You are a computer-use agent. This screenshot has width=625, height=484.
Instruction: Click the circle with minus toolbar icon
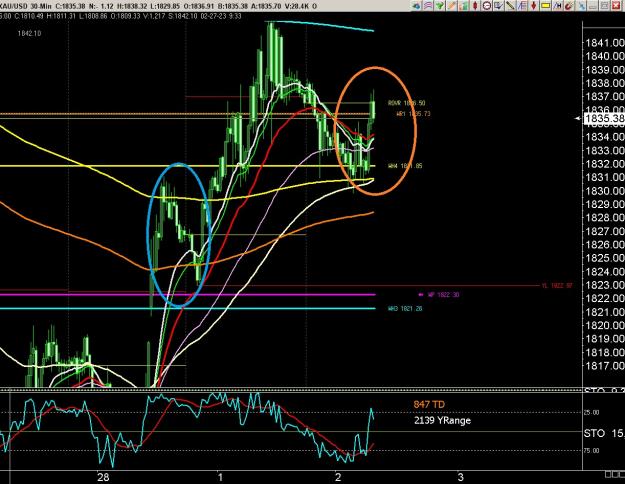(x=487, y=6)
